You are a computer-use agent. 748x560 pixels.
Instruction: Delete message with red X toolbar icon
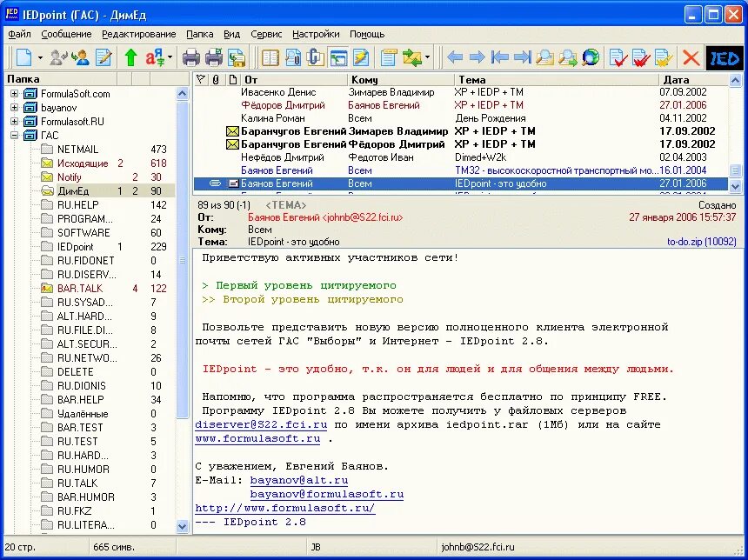tap(691, 57)
